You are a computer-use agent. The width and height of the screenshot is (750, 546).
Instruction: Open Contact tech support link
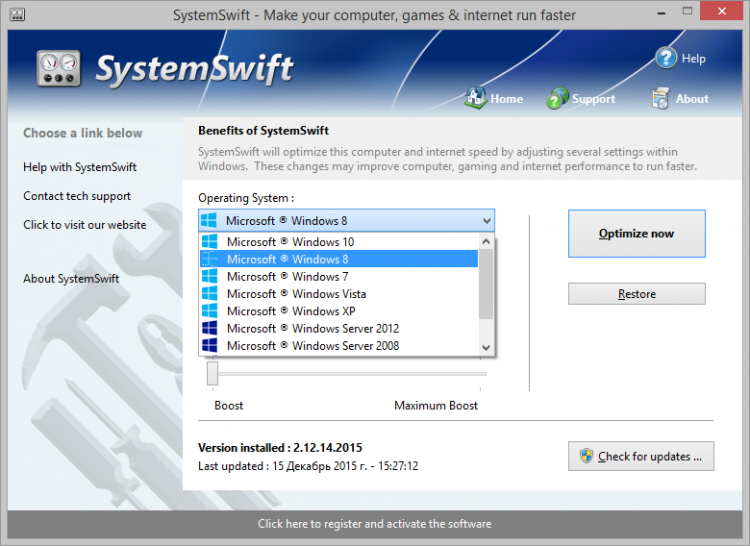click(77, 196)
